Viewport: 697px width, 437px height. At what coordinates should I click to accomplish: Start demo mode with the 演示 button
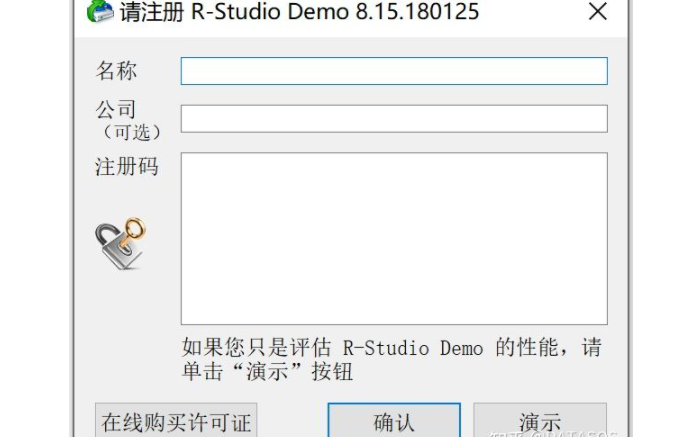[540, 420]
